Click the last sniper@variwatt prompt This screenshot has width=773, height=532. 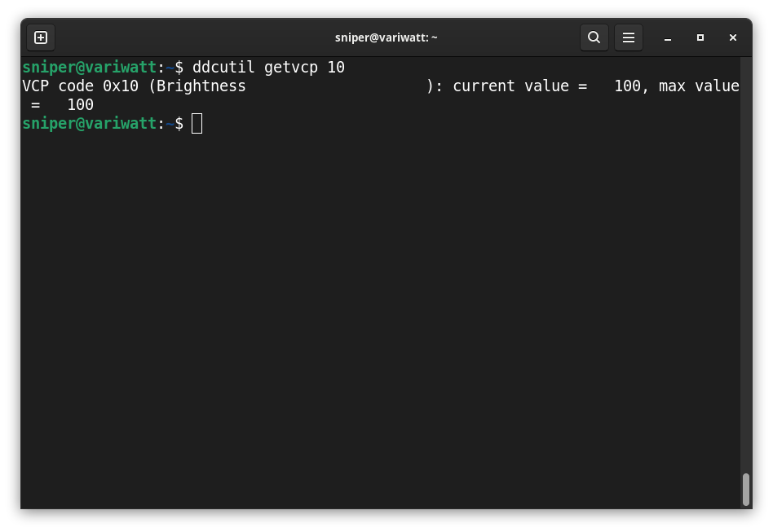89,124
